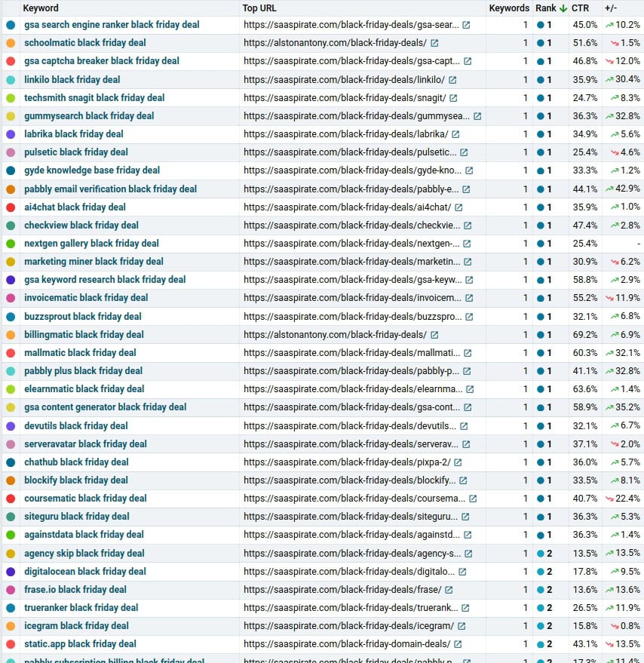
Task: Open the saaspirate siteguru URL link
Action: point(351,516)
